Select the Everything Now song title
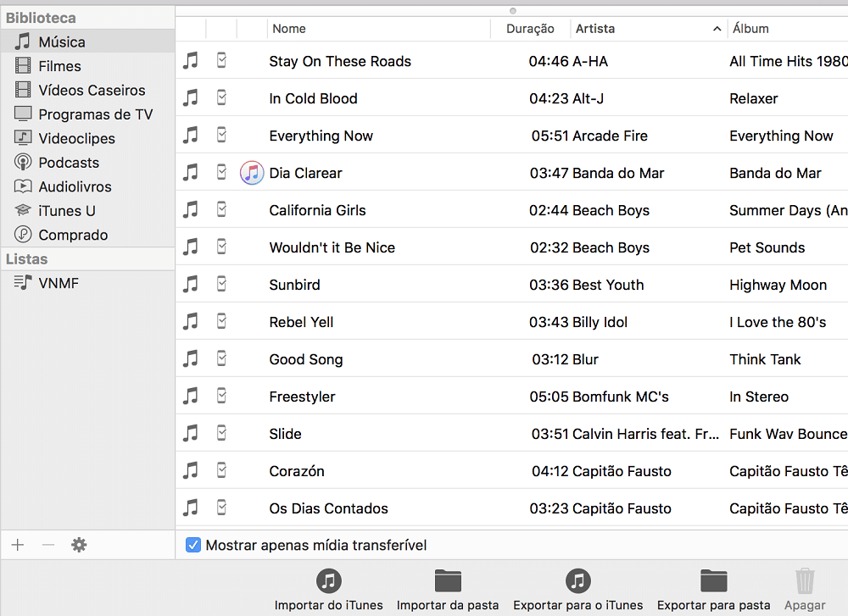Screen dimensions: 848x616 [321, 136]
